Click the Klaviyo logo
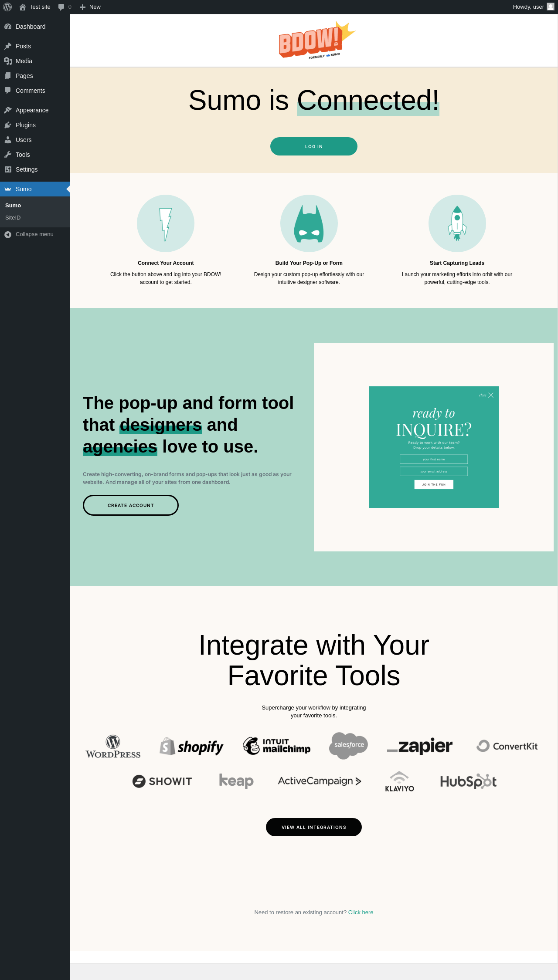558x980 pixels. tap(399, 781)
